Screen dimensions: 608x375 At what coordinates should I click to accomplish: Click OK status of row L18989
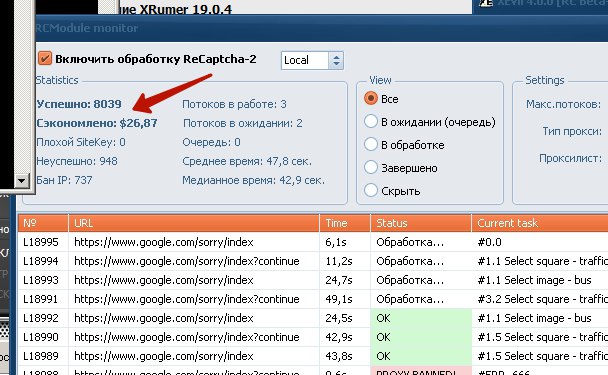point(421,356)
